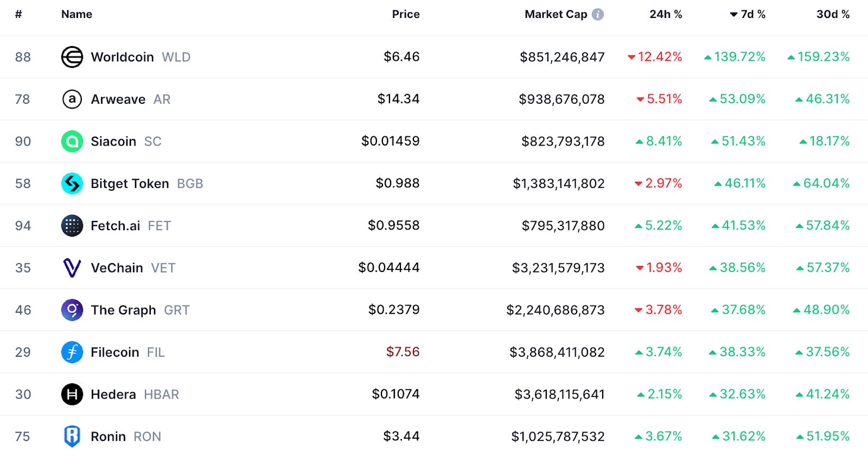This screenshot has height=455, width=868.
Task: Select Siacoin price $0.01459
Action: (391, 141)
